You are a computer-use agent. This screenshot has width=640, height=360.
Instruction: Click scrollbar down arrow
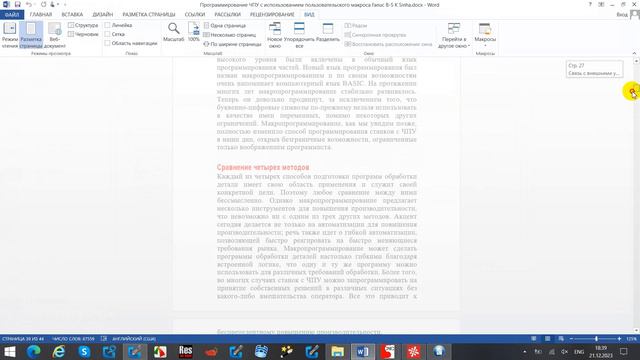[x=636, y=331]
